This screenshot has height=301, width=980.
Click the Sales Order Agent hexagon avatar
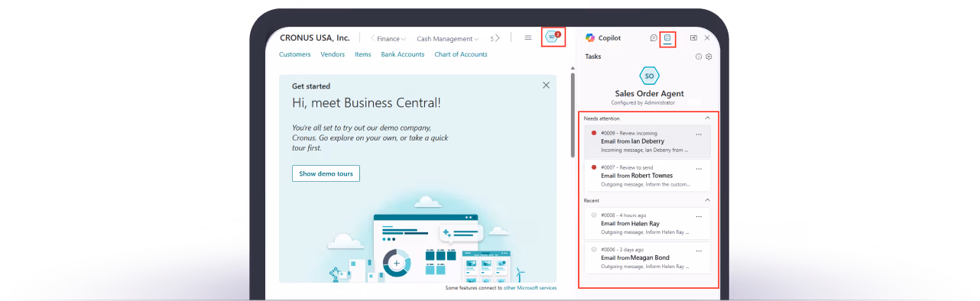click(649, 76)
